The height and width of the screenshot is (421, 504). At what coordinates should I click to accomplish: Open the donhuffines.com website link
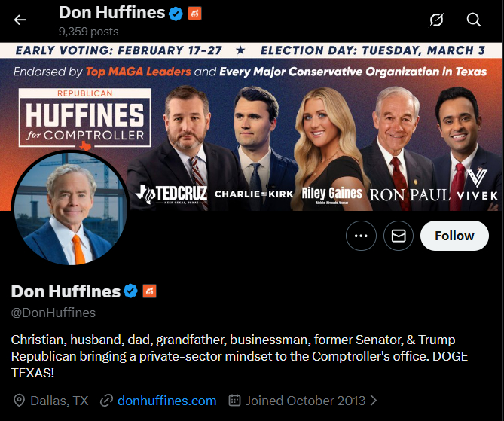point(166,401)
